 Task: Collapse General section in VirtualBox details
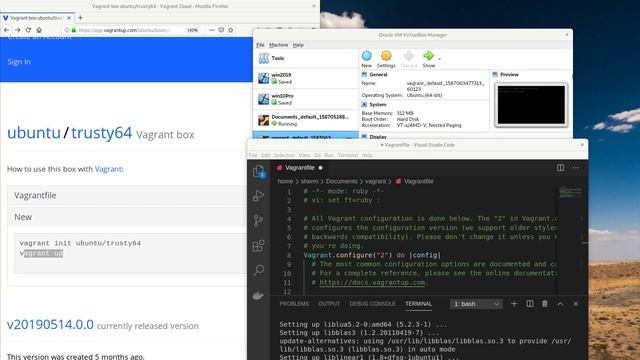[x=378, y=75]
